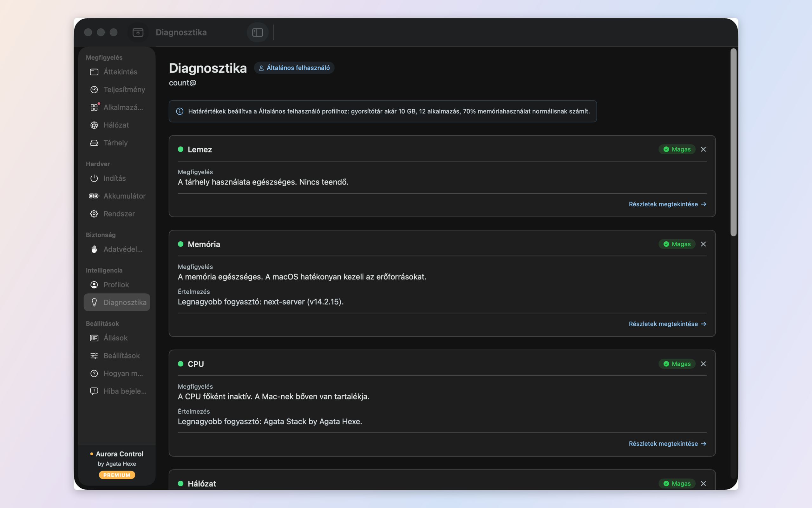The height and width of the screenshot is (508, 812).
Task: Click the Adatvédel... hand icon
Action: tap(94, 249)
